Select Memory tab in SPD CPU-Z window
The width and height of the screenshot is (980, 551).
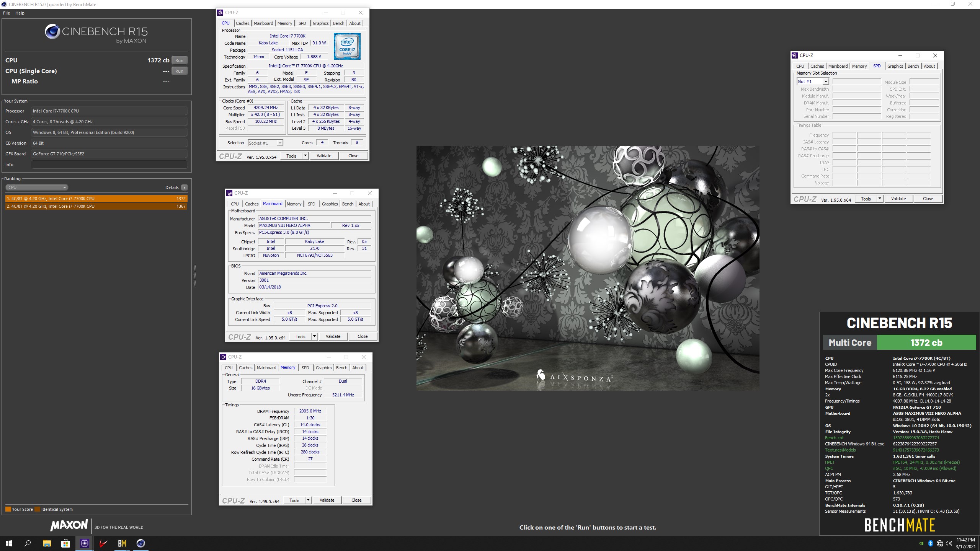coord(859,66)
